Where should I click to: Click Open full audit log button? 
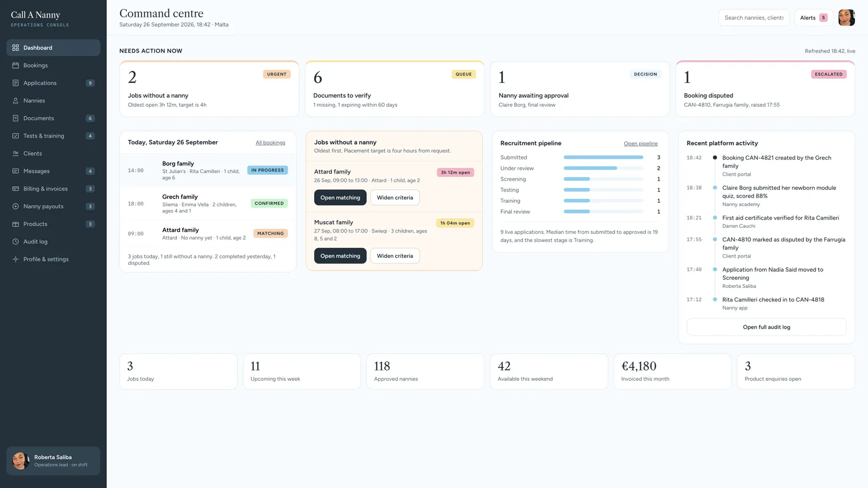pyautogui.click(x=767, y=327)
